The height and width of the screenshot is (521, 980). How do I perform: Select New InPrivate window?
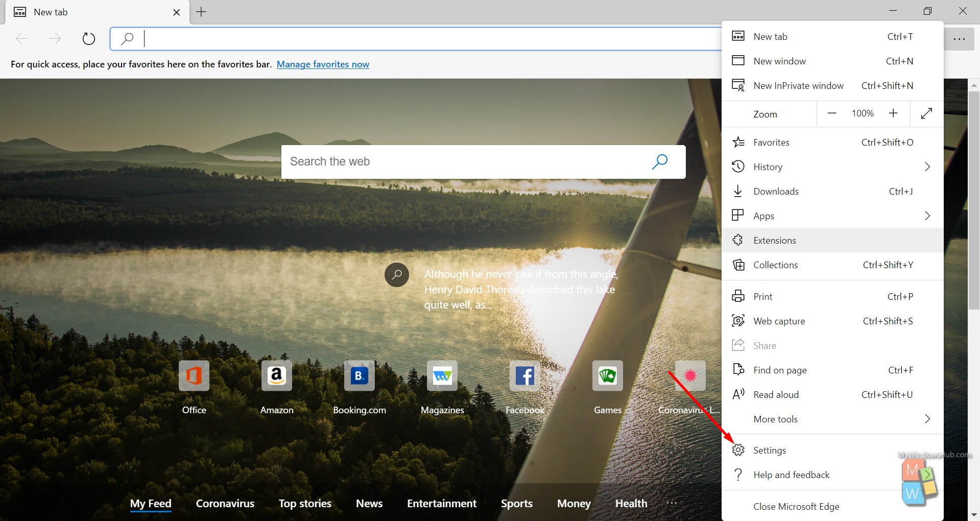tap(798, 85)
